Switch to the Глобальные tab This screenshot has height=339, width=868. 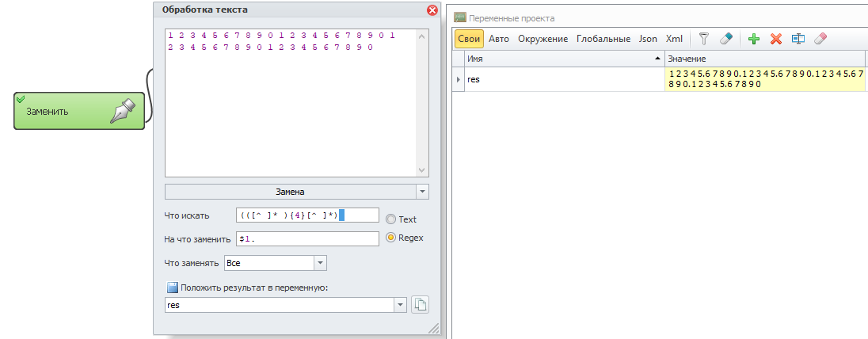pyautogui.click(x=603, y=39)
